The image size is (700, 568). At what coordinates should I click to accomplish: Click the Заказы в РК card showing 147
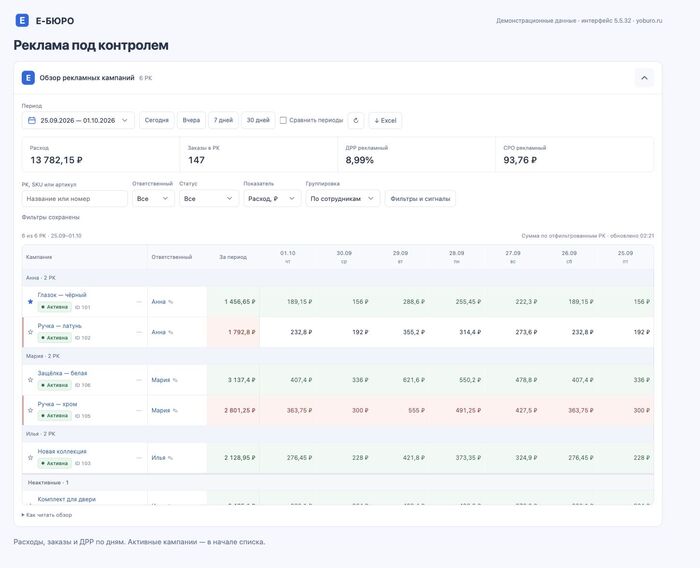tap(259, 155)
